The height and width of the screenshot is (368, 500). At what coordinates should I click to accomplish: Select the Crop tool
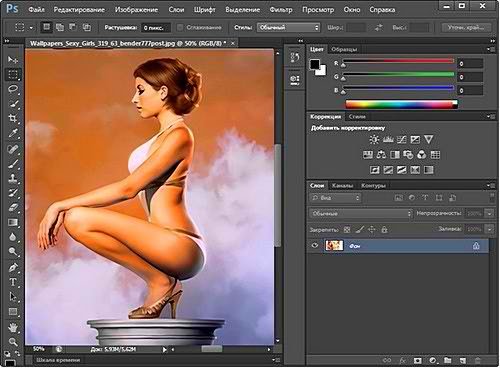[x=13, y=118]
